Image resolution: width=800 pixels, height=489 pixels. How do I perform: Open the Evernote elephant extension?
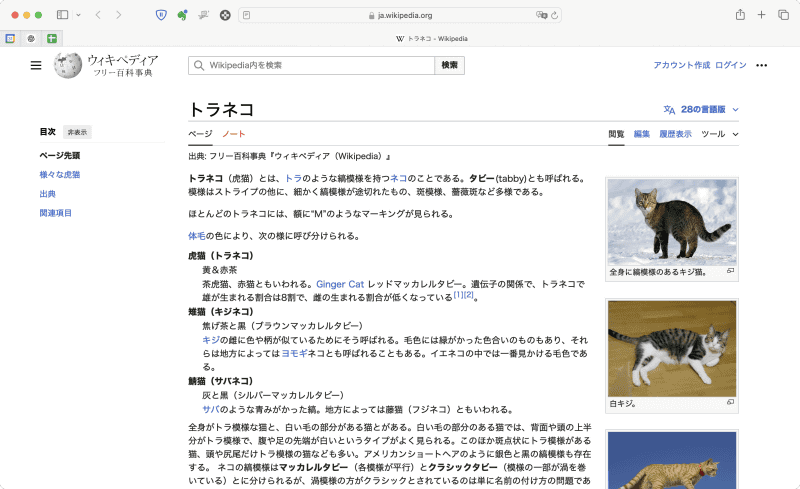pos(182,15)
